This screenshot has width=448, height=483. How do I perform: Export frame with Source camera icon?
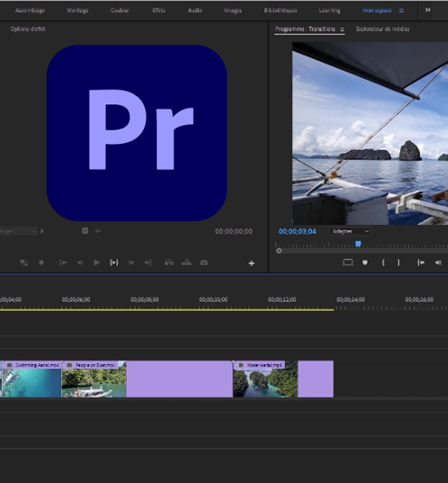(x=203, y=262)
